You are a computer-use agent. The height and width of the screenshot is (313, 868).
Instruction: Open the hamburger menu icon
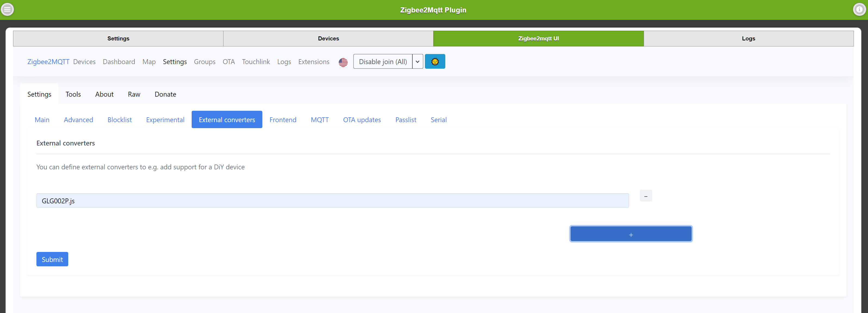[7, 10]
